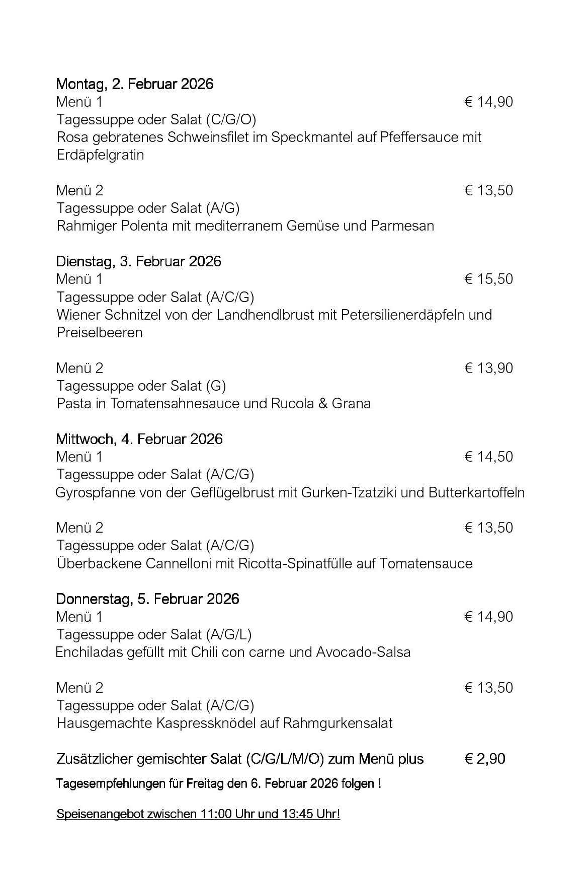588x883 pixels.
Task: Click the € 14,50 price
Action: 488,457
